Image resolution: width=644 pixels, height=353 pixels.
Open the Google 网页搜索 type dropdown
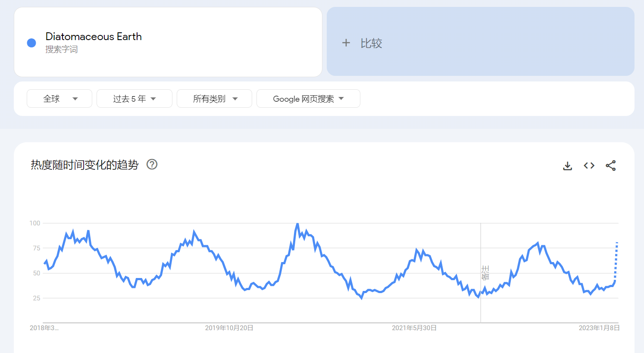click(x=308, y=99)
